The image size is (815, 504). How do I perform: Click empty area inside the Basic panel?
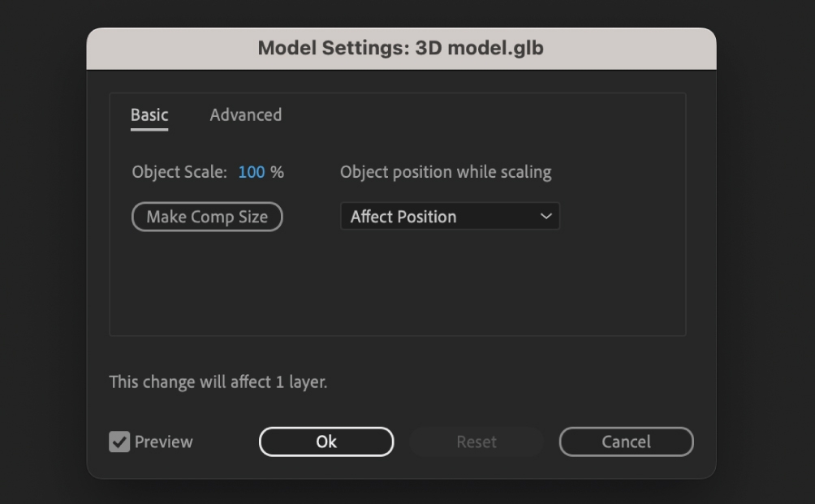(398, 284)
